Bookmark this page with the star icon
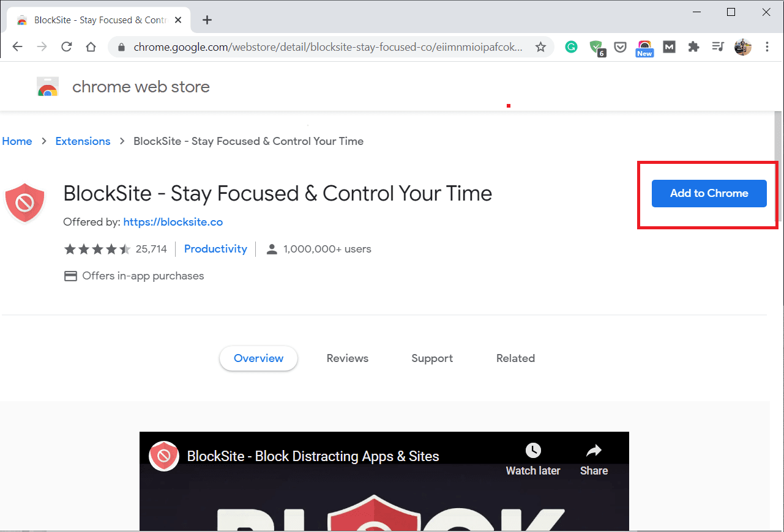784x532 pixels. click(x=540, y=47)
